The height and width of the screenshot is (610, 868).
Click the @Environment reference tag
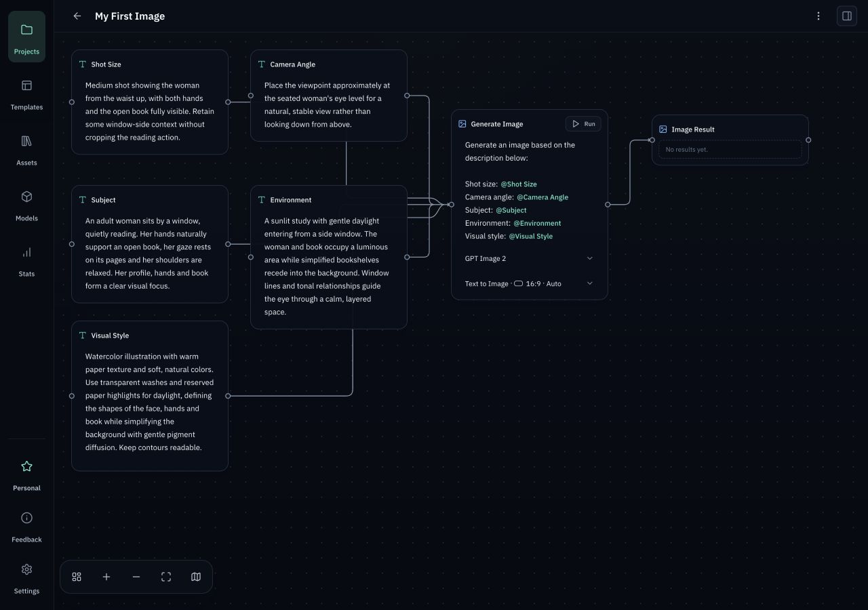click(537, 223)
